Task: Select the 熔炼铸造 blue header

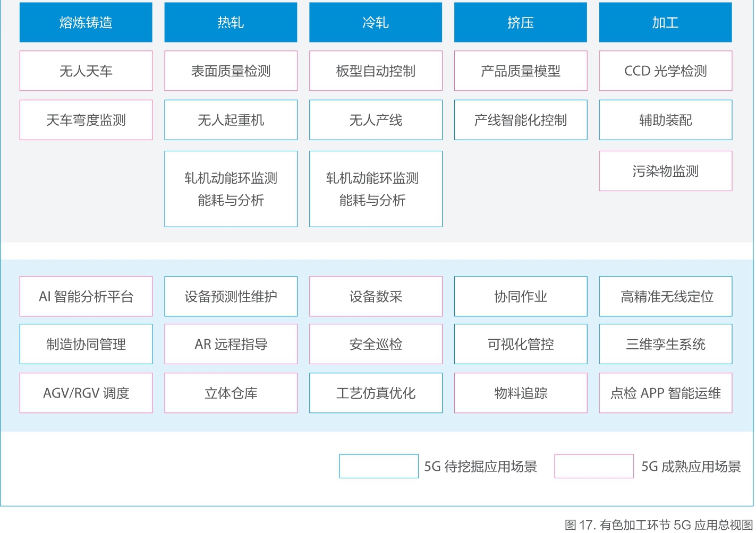Action: [x=86, y=22]
